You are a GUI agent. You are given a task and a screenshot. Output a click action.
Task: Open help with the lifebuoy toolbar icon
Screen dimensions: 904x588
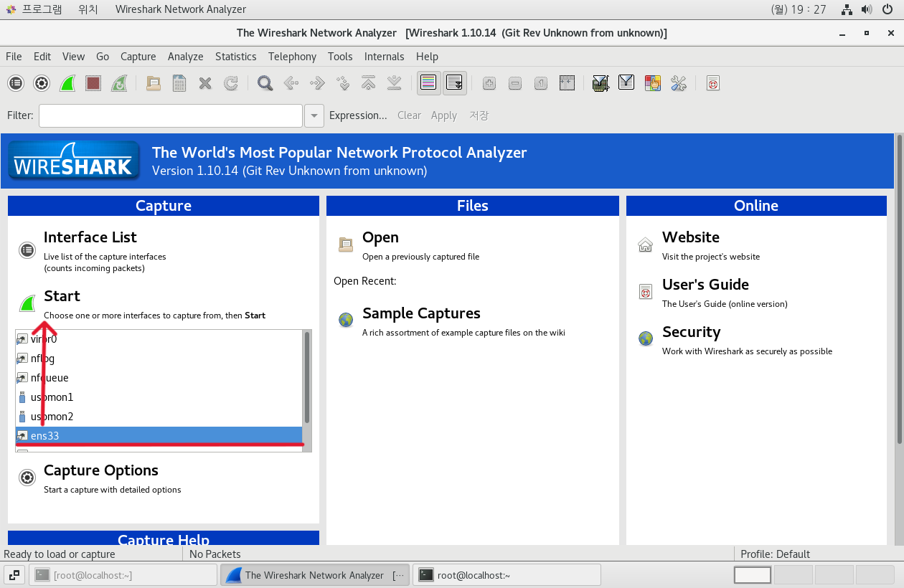[x=713, y=83]
